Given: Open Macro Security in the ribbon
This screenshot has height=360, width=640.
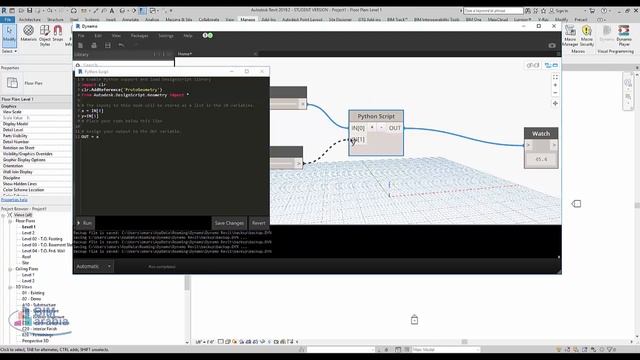Looking at the screenshot, I should coord(587,35).
